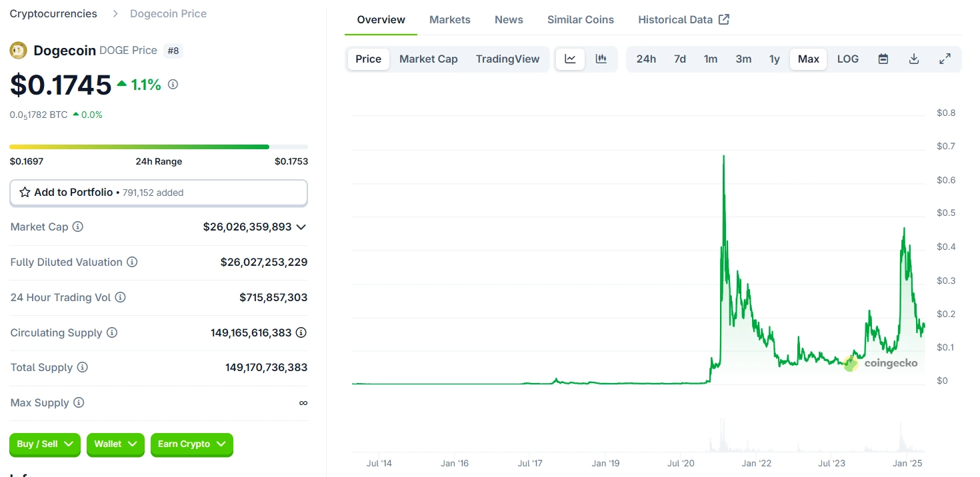Open Fully Diluted Valuation info icon
This screenshot has height=477, width=980.
[x=132, y=262]
